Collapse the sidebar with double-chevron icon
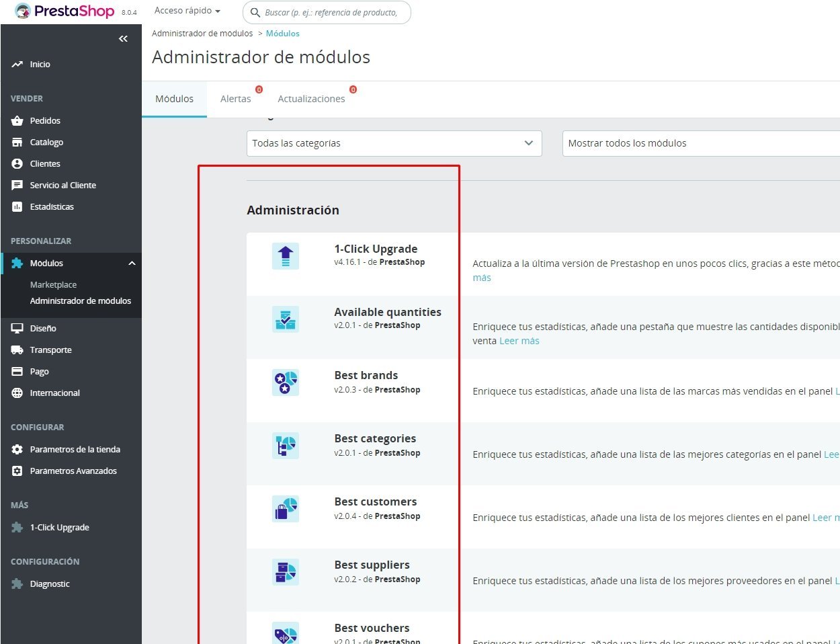 click(x=123, y=39)
